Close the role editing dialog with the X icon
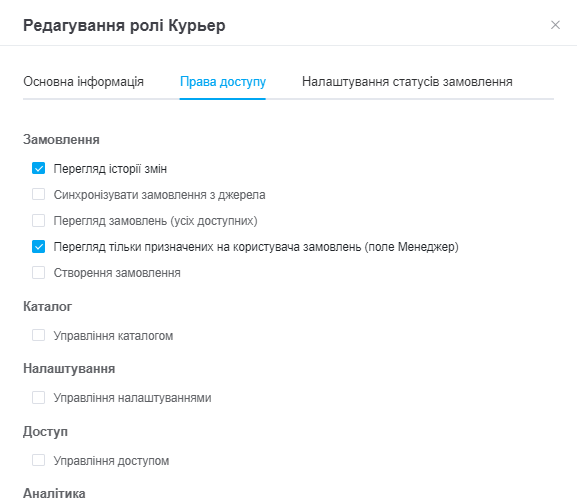The height and width of the screenshot is (502, 577). pyautogui.click(x=555, y=25)
